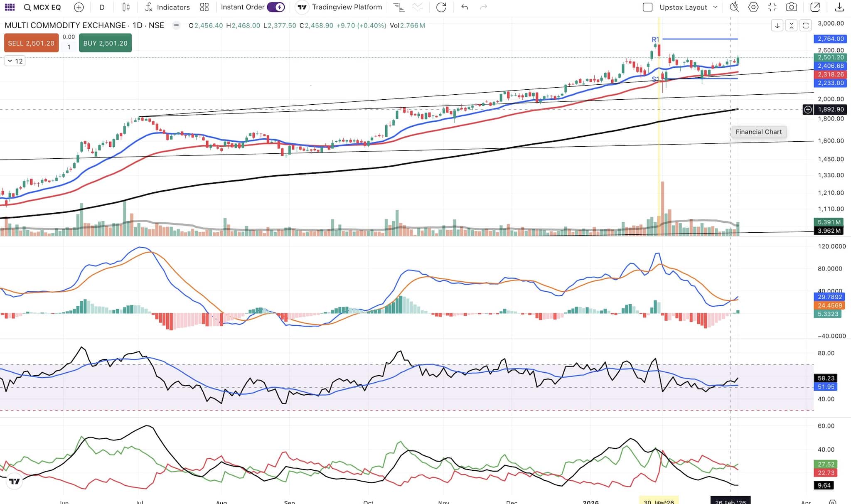Screen dimensions: 851x504
Task: Redo the last chart action
Action: click(484, 7)
